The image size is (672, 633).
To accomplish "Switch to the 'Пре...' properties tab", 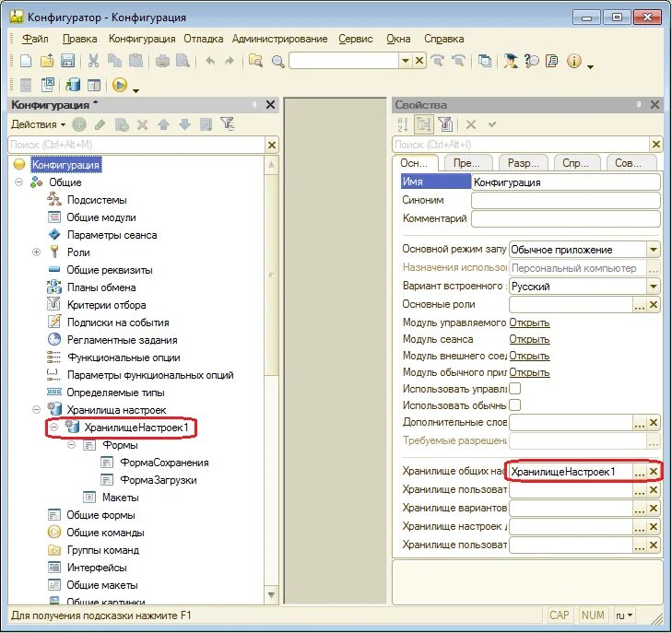I will (x=467, y=163).
